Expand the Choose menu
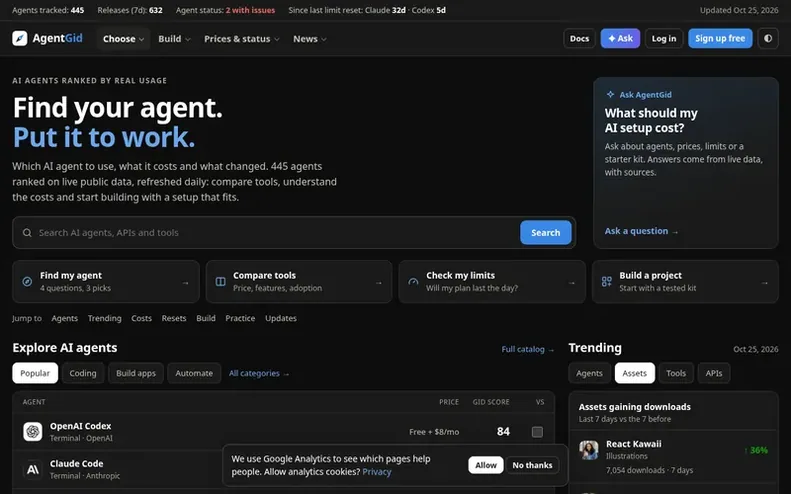Screen dimensions: 791x494 [x=123, y=39]
